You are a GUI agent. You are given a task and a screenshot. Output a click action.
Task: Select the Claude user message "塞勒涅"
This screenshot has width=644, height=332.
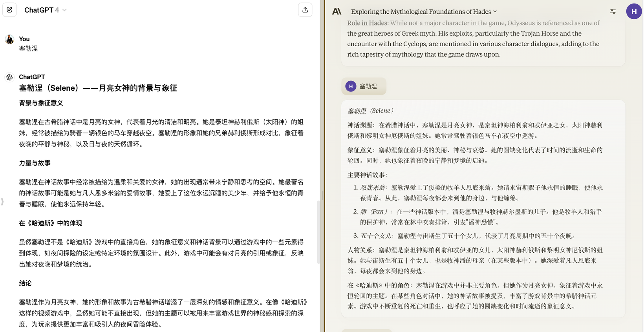pos(368,86)
